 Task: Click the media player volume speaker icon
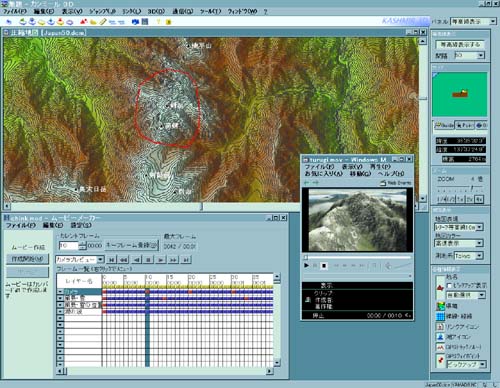tap(388, 266)
